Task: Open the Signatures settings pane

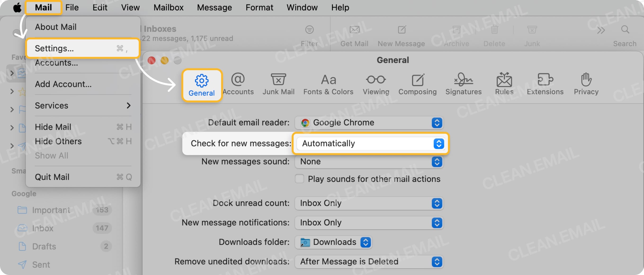Action: (x=463, y=84)
